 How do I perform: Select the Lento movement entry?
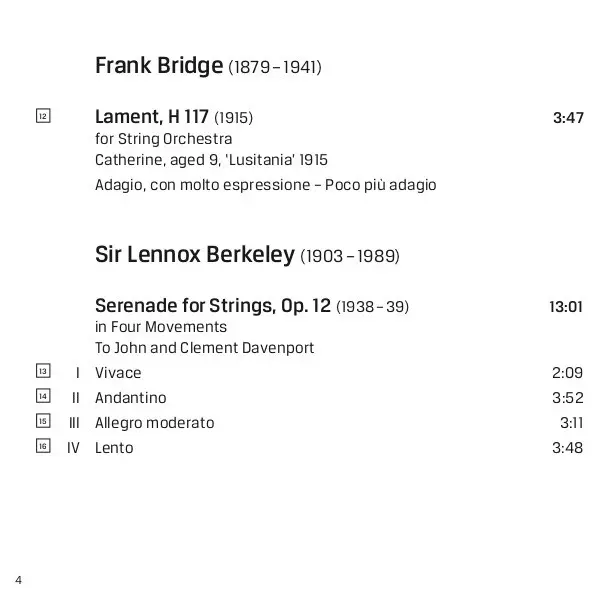114,448
